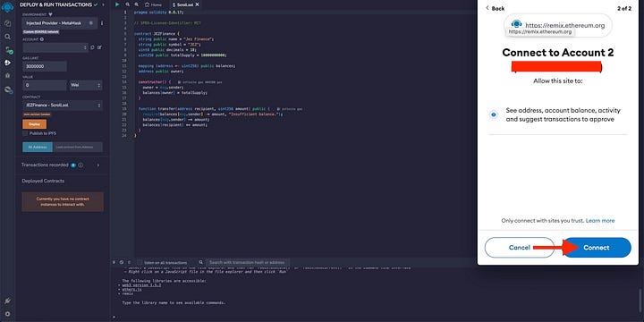The height and width of the screenshot is (322, 644).
Task: Click the Gas Limit input field
Action: (x=45, y=66)
